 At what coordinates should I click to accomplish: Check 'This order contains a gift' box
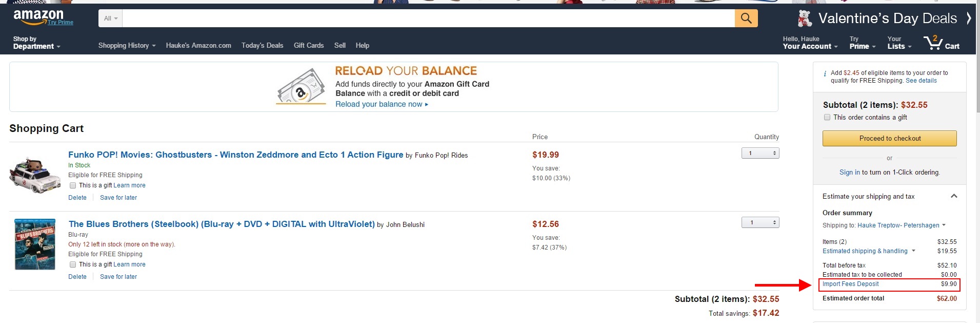tap(827, 117)
